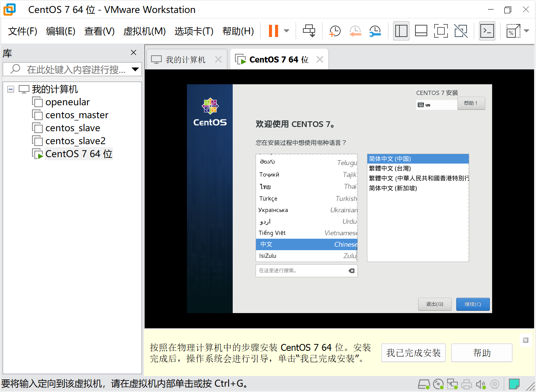Open the 编辑(E) menu

(x=61, y=31)
